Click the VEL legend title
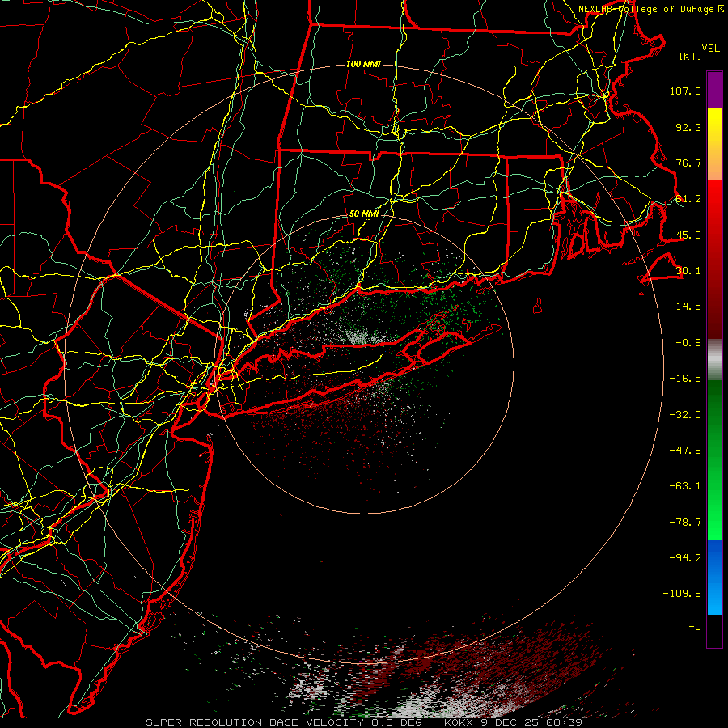728x728 pixels. click(710, 49)
